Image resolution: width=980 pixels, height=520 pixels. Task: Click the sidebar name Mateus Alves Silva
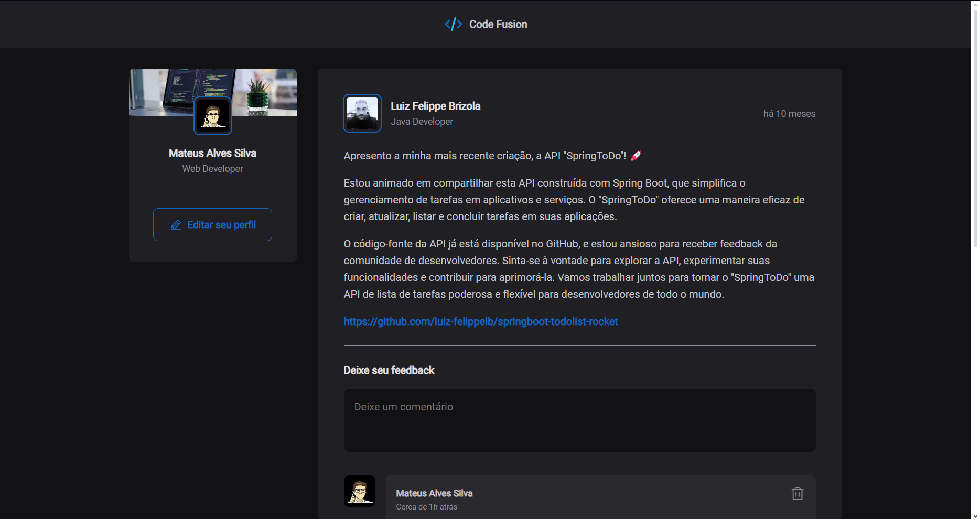tap(212, 153)
